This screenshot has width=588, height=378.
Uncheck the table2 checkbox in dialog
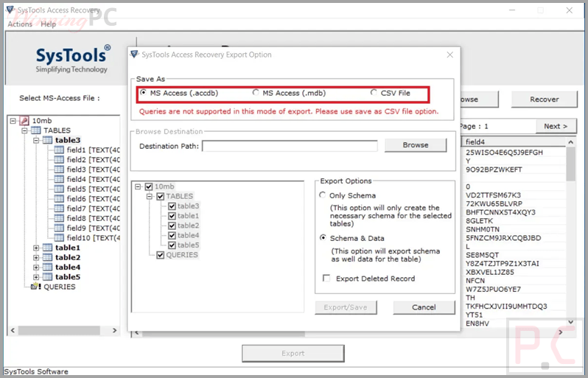172,225
